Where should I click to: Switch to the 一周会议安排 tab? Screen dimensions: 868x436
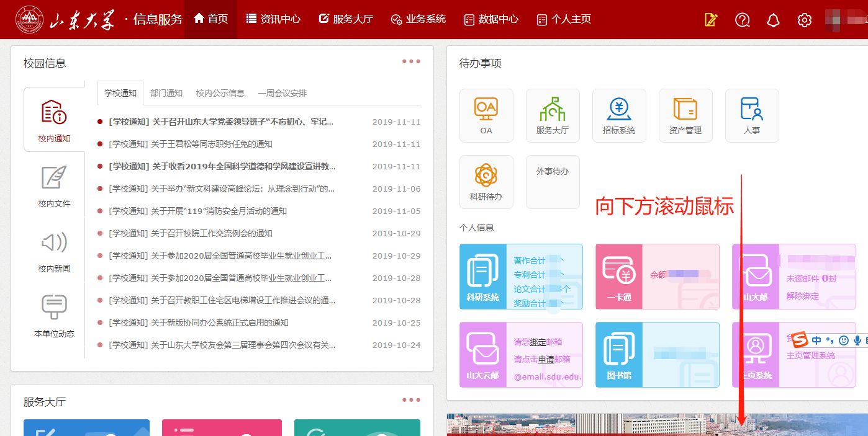click(283, 93)
